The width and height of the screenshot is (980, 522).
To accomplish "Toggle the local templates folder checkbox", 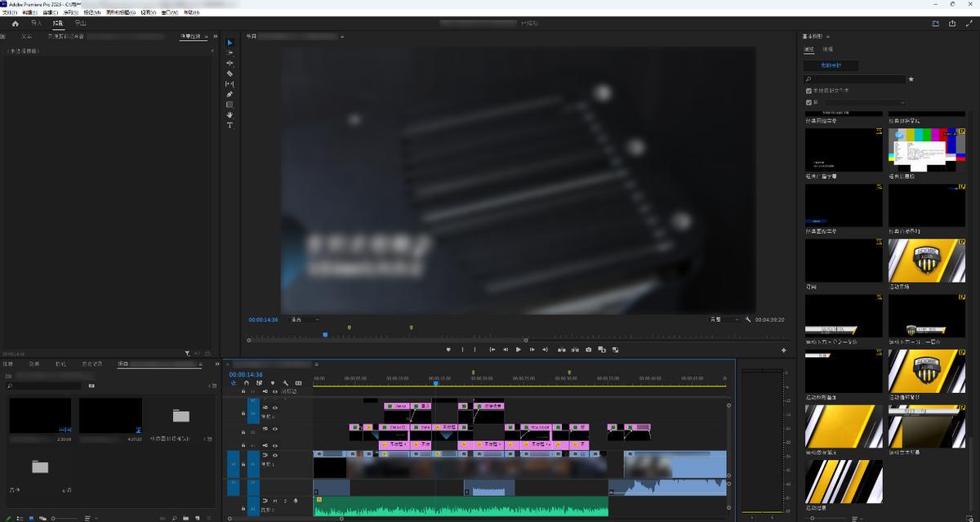I will 808,91.
